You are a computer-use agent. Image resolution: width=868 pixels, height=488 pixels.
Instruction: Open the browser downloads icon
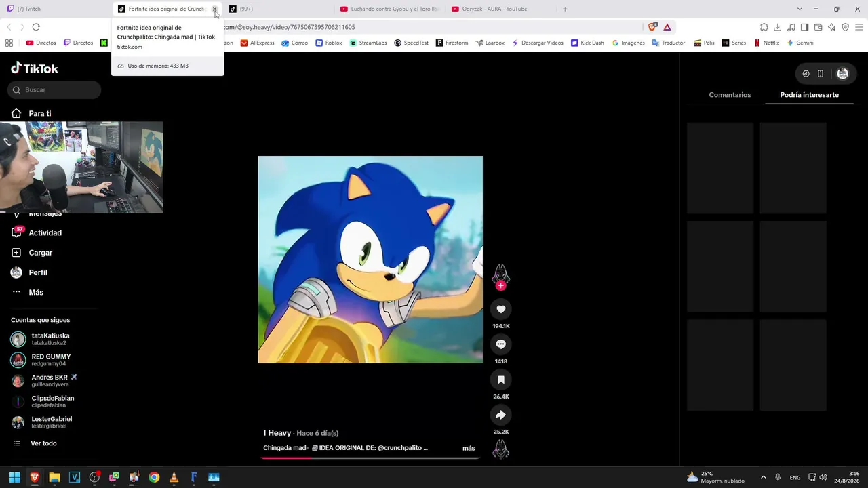pos(777,27)
